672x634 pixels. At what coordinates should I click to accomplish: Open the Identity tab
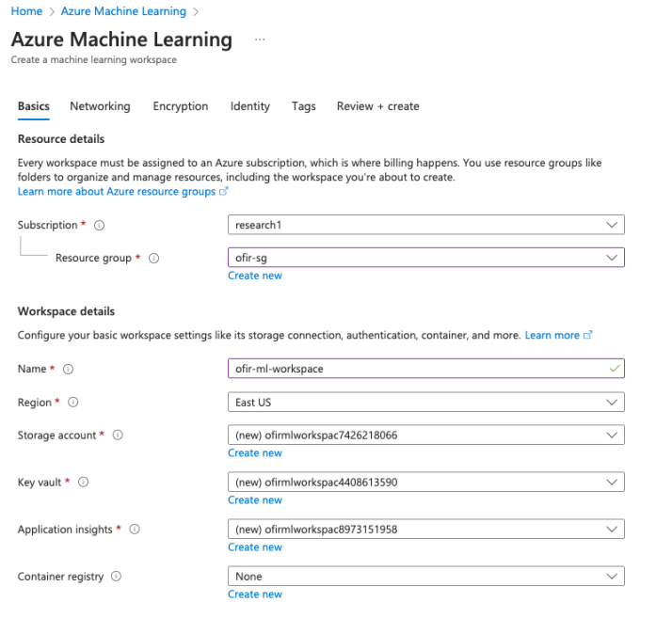pos(249,106)
